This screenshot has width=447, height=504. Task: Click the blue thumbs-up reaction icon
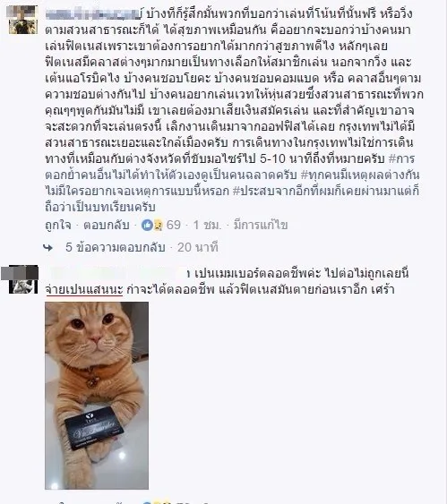coord(147,225)
